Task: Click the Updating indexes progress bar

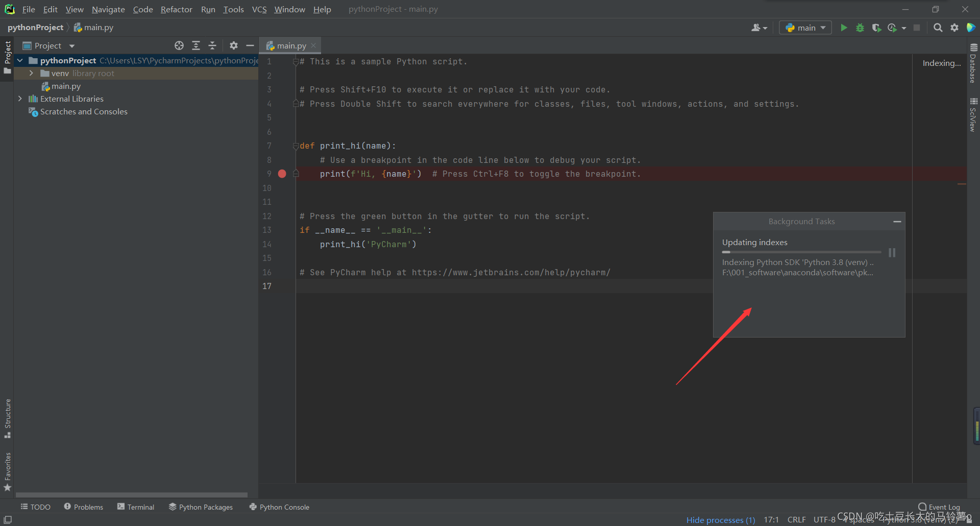Action: tap(800, 252)
